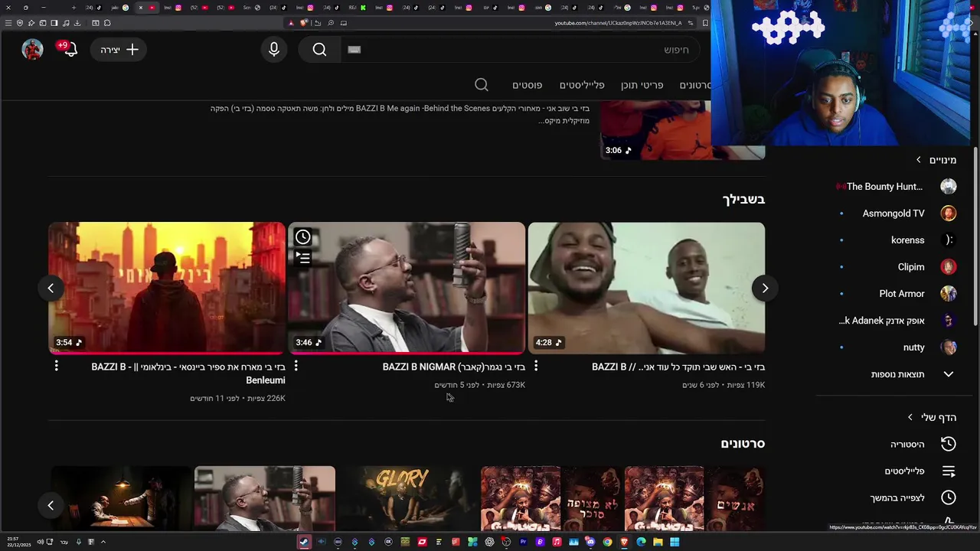Play the BAZZI B NIGMAR thumbnail

coord(407,288)
